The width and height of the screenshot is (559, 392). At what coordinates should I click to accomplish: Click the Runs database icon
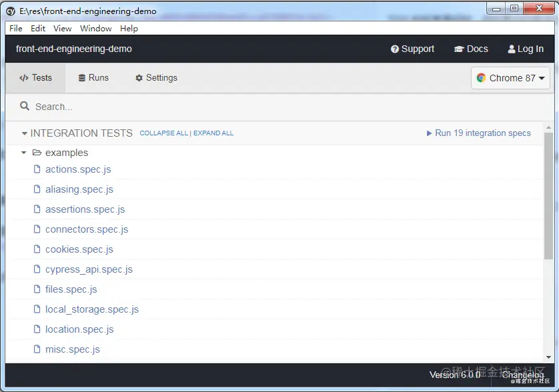coord(82,78)
